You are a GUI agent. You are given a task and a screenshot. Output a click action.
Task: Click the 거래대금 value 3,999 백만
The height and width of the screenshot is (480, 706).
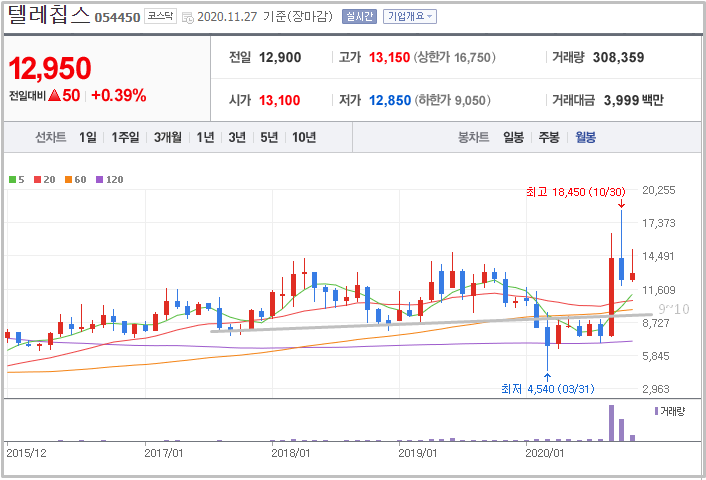pyautogui.click(x=634, y=100)
